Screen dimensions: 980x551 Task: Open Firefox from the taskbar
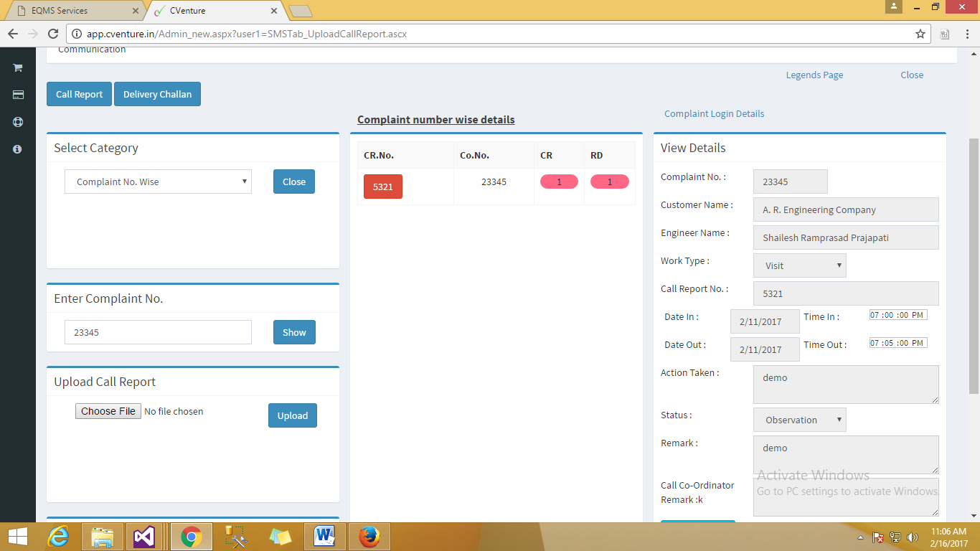pos(369,536)
